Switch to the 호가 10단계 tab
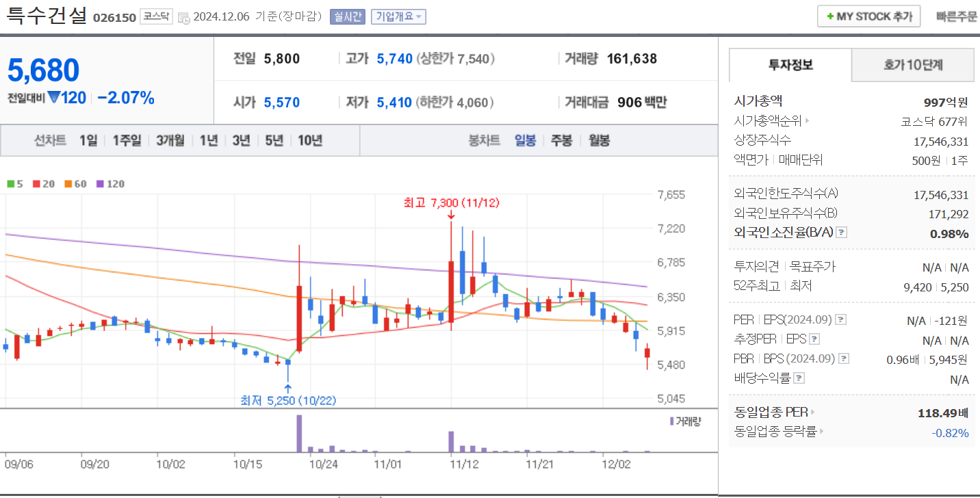This screenshot has width=980, height=498. click(912, 65)
